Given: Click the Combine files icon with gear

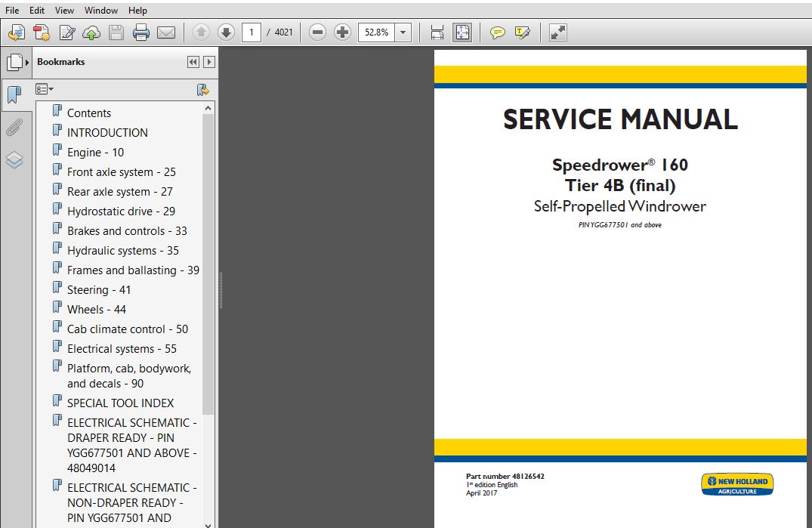Looking at the screenshot, I should tap(42, 32).
